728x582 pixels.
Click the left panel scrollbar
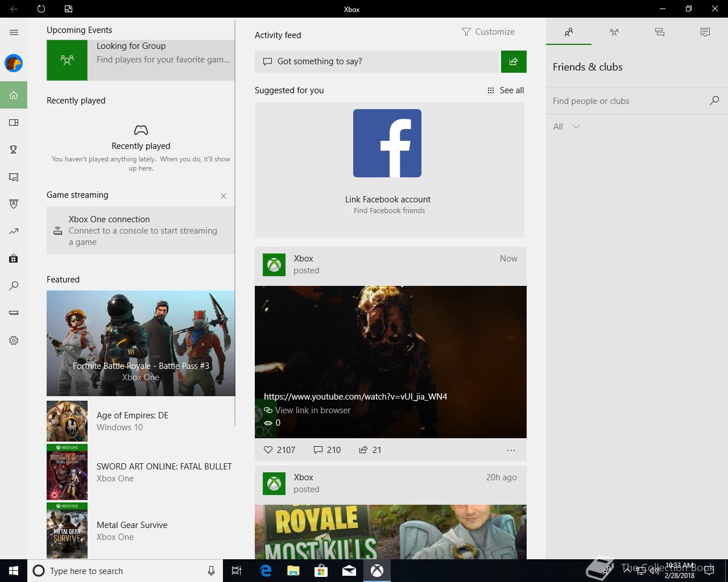click(x=235, y=223)
